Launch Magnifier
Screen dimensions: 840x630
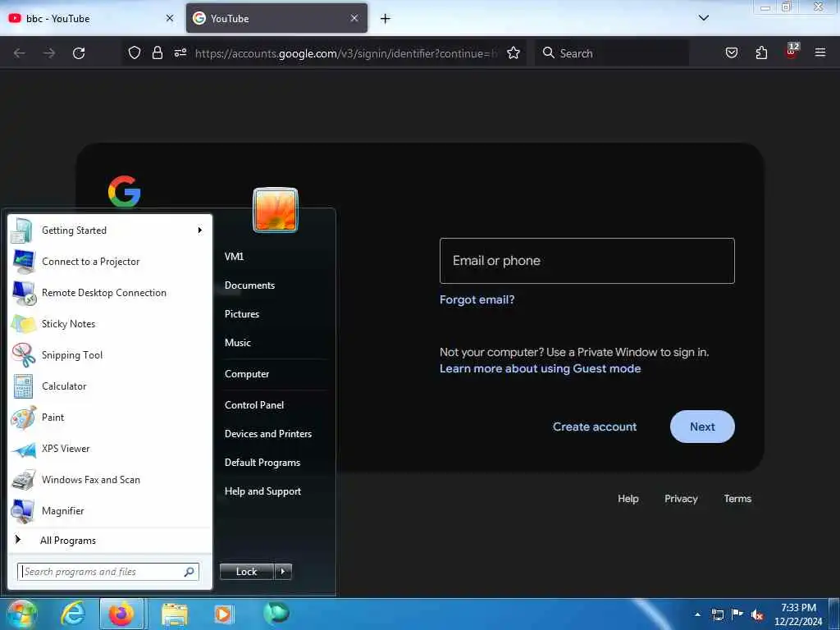coord(110,511)
